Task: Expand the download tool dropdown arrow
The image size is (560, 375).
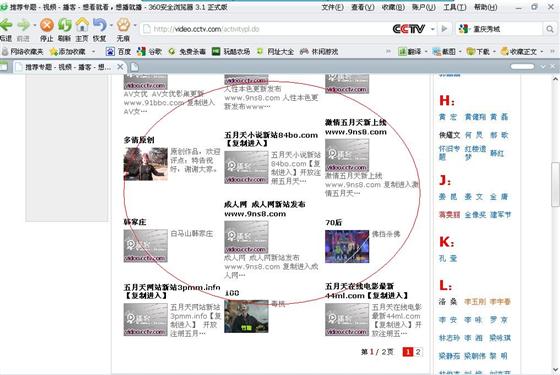Action: tap(494, 52)
